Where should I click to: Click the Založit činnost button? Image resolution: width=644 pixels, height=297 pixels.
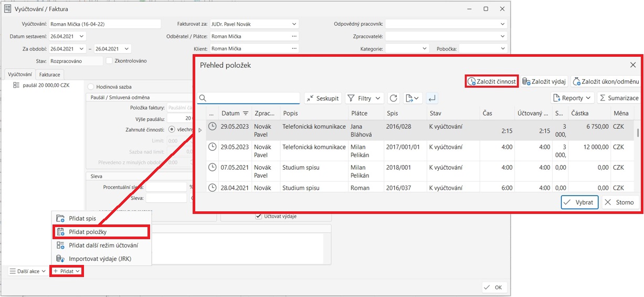492,81
